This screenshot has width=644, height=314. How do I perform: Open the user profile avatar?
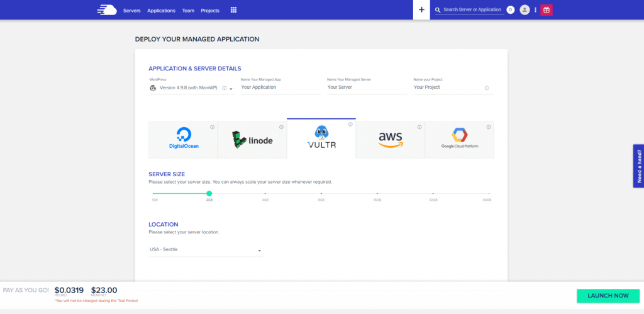525,10
